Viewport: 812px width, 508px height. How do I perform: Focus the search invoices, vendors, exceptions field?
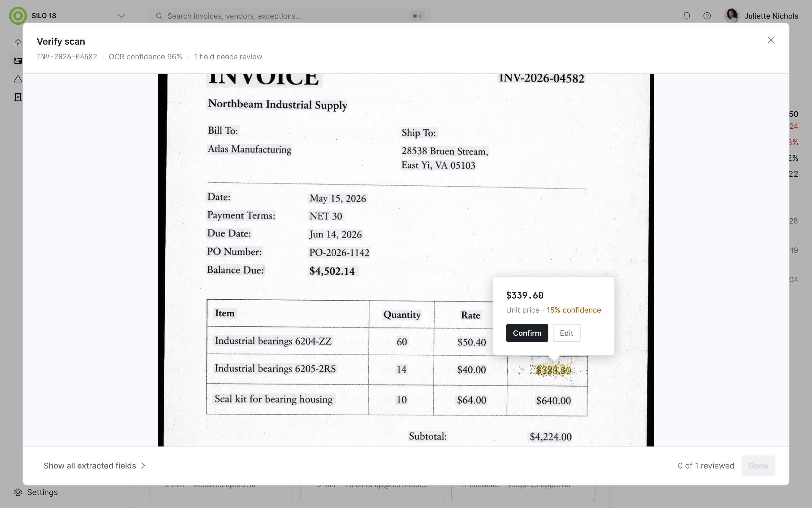[x=290, y=16]
